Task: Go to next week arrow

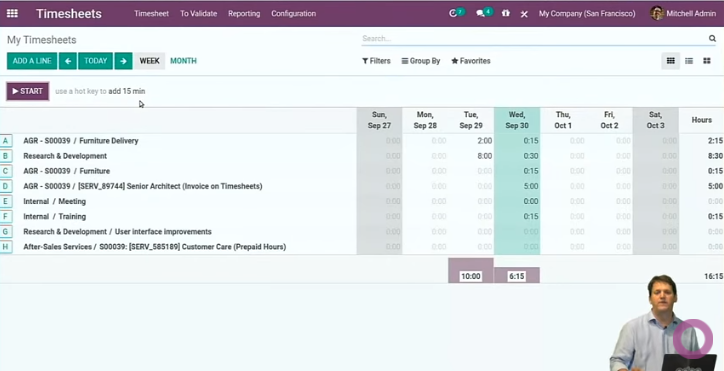Action: click(x=123, y=61)
